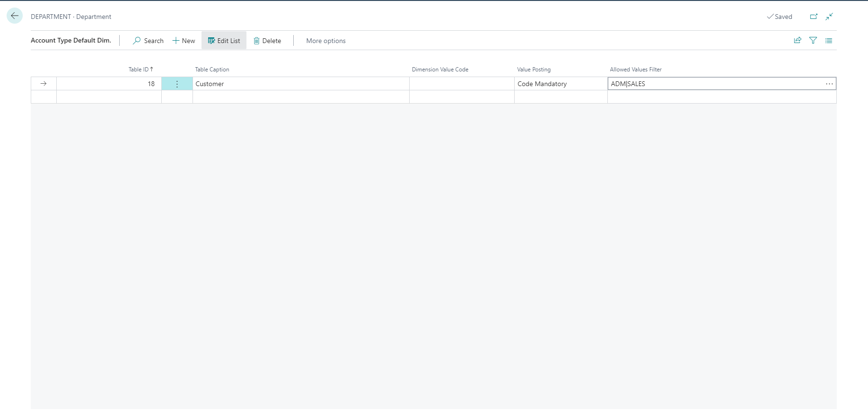The image size is (868, 420).
Task: Toggle Edit List mode
Action: coord(224,41)
